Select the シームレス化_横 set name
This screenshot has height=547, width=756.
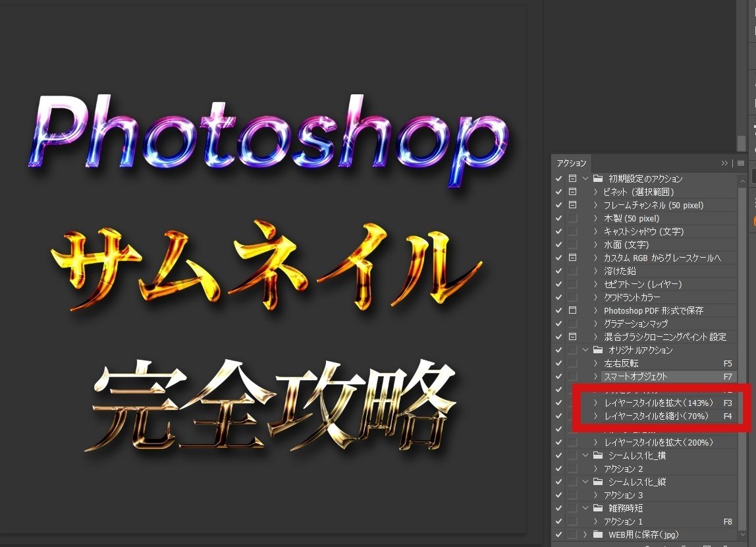click(x=637, y=455)
